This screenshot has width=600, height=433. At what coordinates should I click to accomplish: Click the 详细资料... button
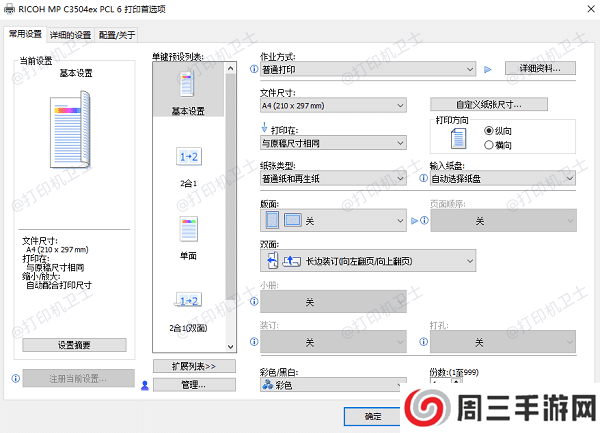[540, 68]
